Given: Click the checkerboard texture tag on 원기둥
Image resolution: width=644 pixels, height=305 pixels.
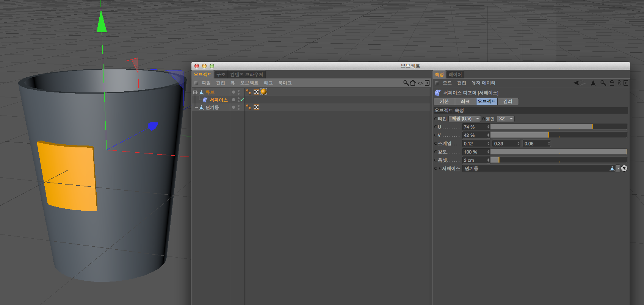Looking at the screenshot, I should coord(256,107).
